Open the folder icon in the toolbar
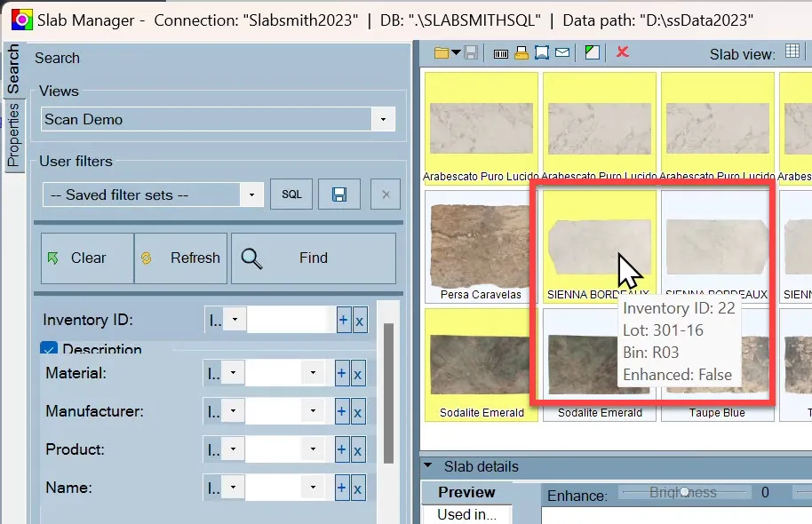The image size is (812, 524). (442, 52)
